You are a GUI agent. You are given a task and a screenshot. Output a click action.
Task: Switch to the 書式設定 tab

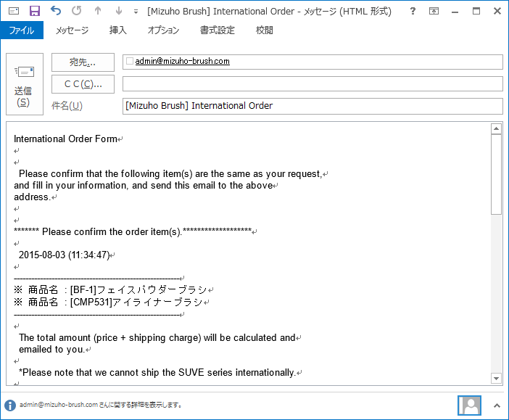tap(218, 30)
